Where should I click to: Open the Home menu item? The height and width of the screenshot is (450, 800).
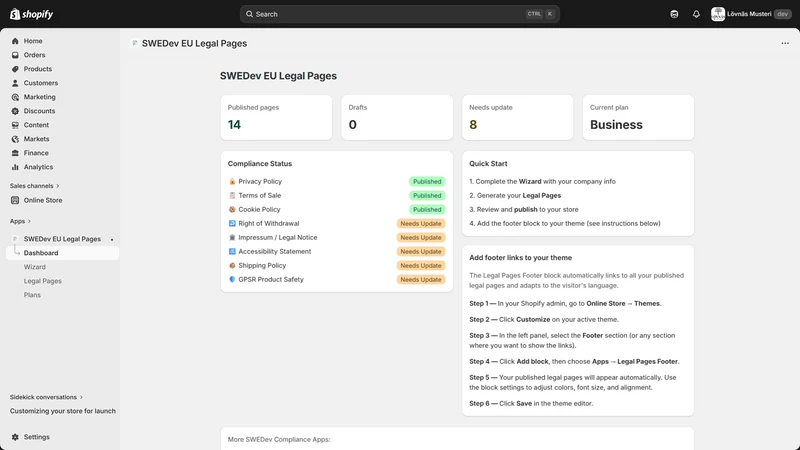pyautogui.click(x=33, y=41)
